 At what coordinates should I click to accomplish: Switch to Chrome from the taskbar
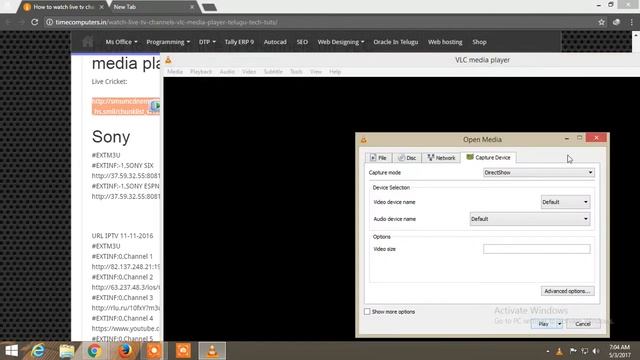point(94,351)
